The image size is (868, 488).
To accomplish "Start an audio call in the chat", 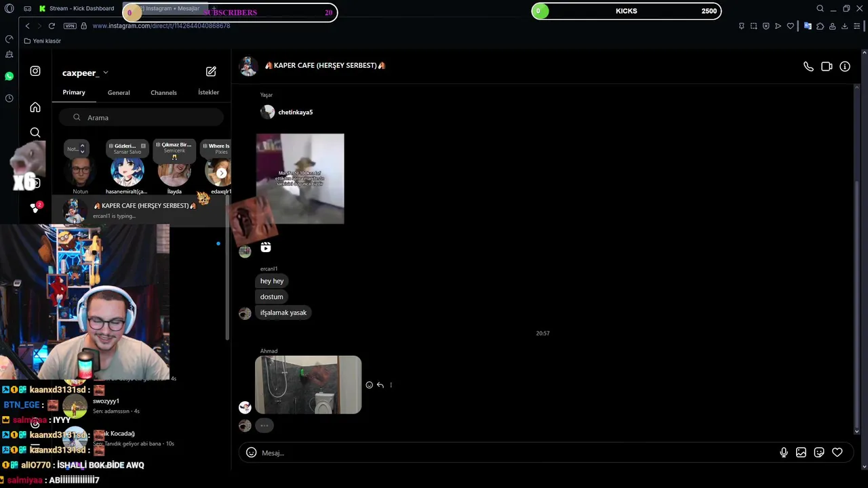I will click(808, 66).
